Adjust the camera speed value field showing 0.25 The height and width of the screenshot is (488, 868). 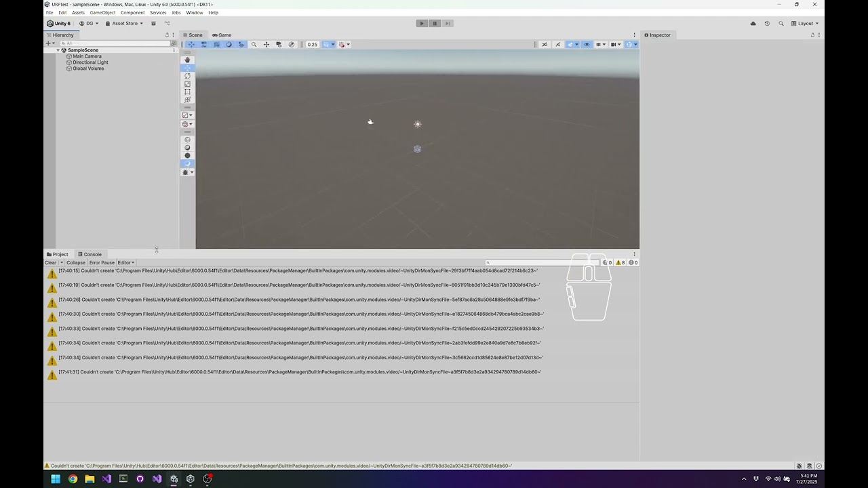(x=312, y=44)
